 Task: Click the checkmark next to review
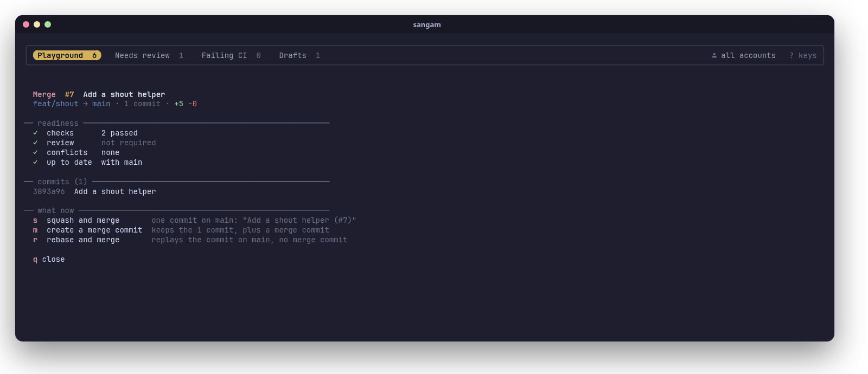pos(35,143)
